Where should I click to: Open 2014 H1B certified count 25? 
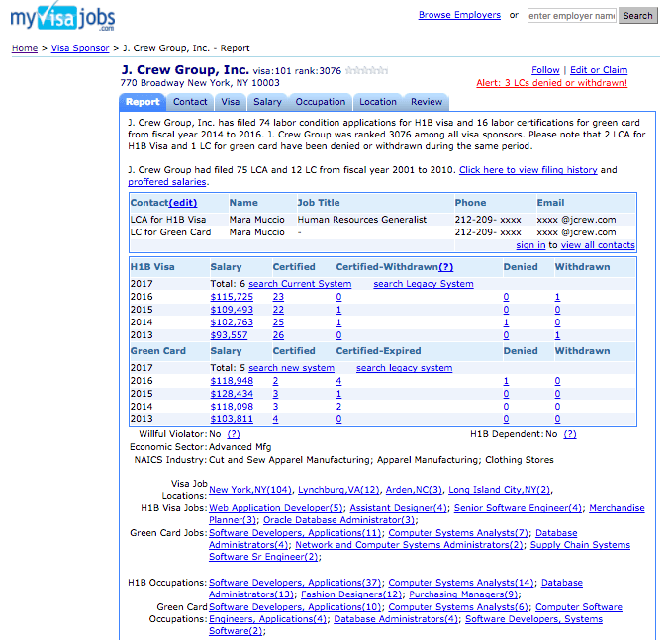pyautogui.click(x=278, y=322)
